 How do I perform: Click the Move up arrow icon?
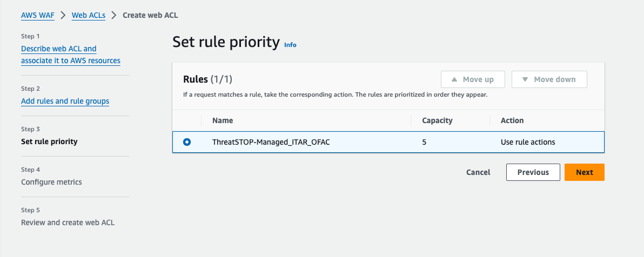(454, 79)
